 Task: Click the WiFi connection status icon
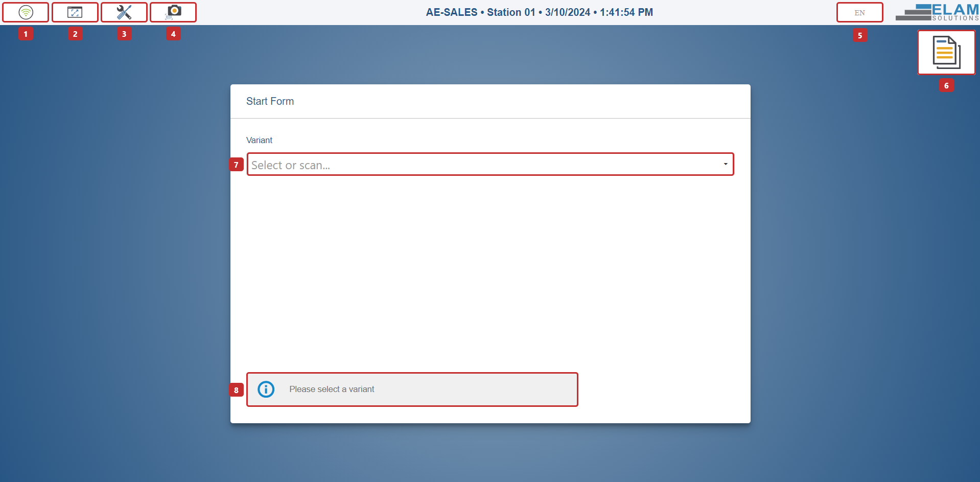(x=25, y=12)
